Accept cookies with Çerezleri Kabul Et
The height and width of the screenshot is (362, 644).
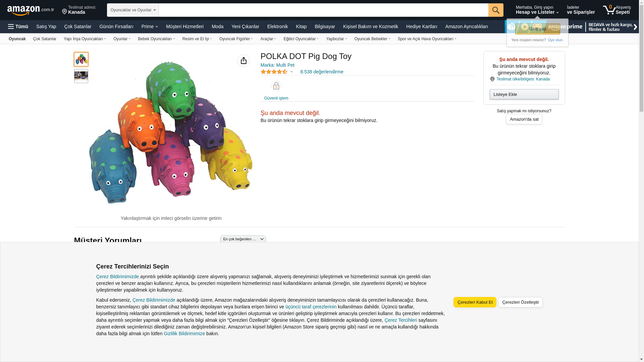tap(475, 302)
